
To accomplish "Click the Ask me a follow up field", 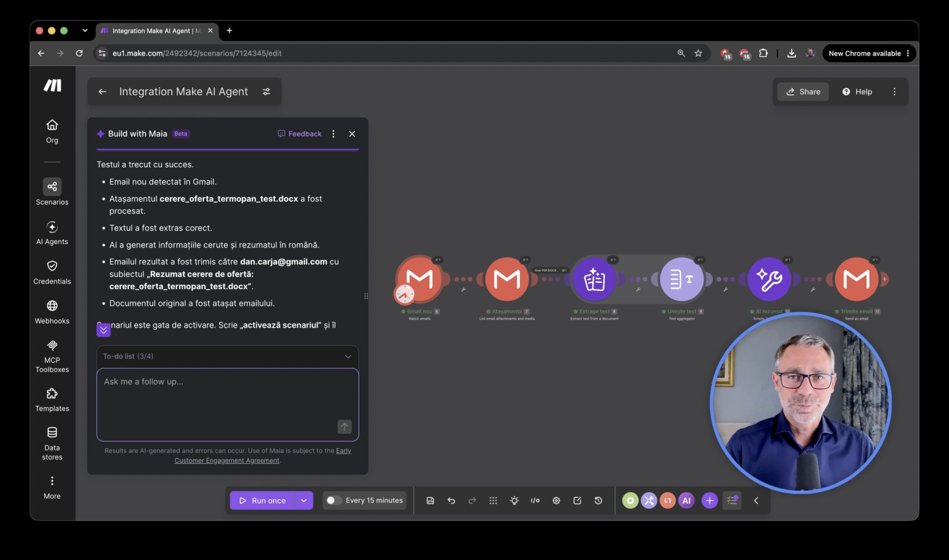I will [228, 405].
